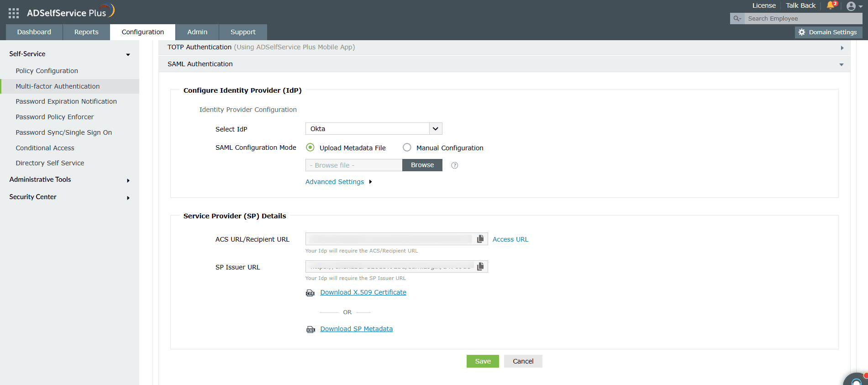The width and height of the screenshot is (868, 385).
Task: Expand Advanced Settings
Action: click(339, 182)
